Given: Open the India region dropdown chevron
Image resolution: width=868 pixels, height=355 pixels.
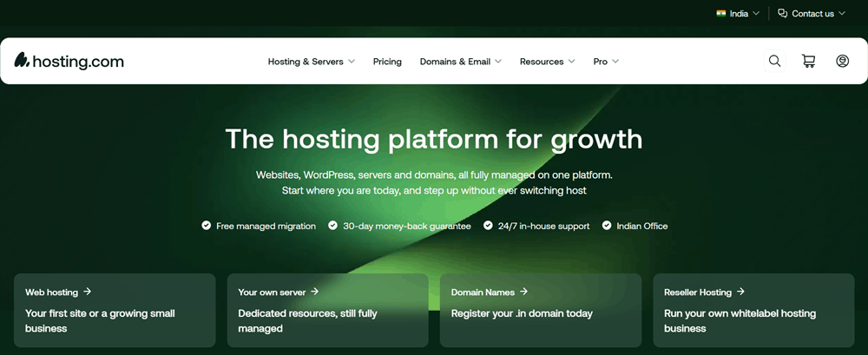Looking at the screenshot, I should click(x=756, y=13).
